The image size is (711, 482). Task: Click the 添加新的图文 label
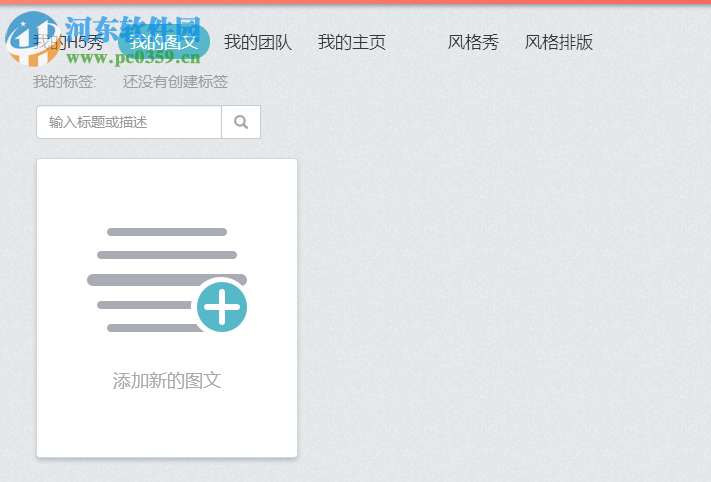[167, 380]
